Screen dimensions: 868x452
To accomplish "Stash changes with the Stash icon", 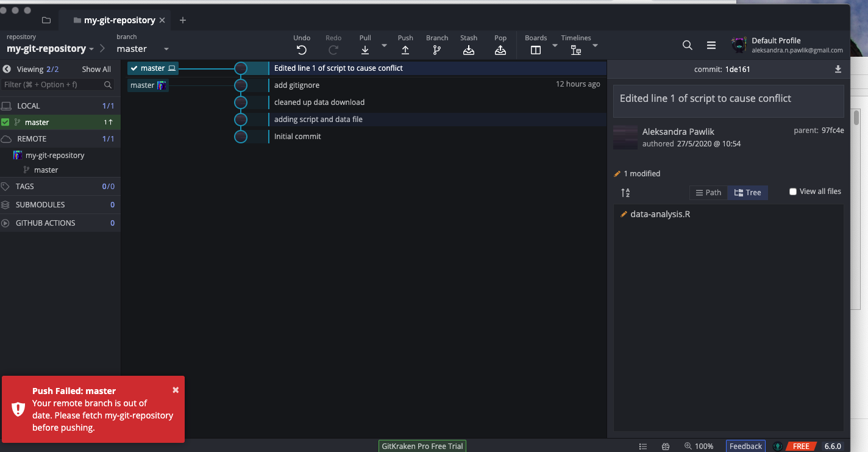I will click(469, 50).
